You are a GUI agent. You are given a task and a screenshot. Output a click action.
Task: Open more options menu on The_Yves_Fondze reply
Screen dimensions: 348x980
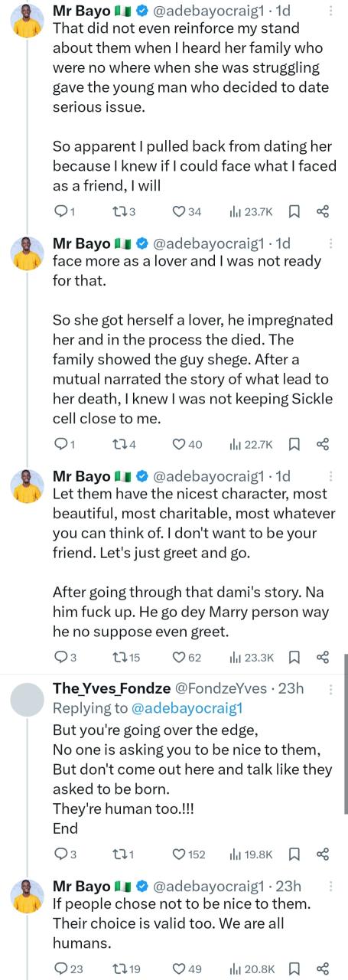coord(330,688)
